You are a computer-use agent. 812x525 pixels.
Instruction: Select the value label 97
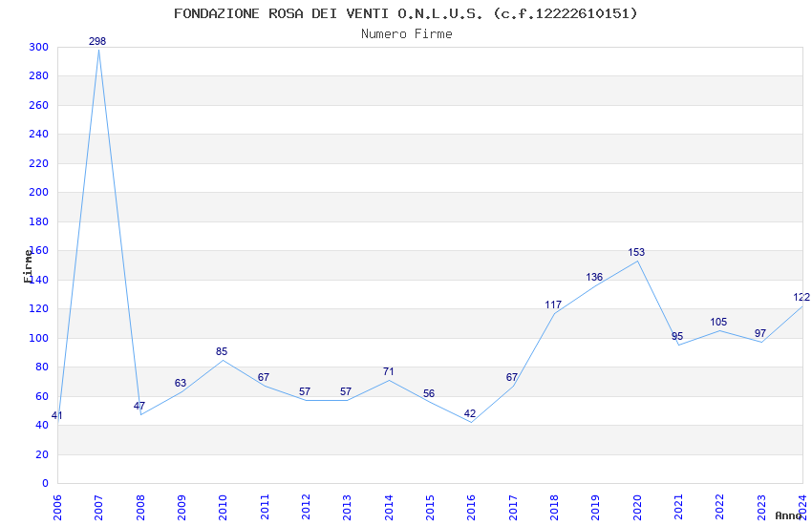coord(760,333)
